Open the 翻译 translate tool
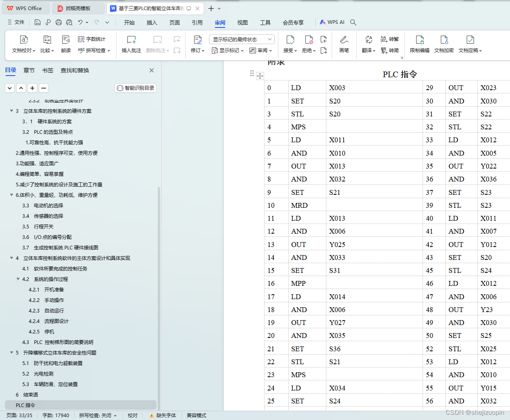The image size is (510, 420). [368, 44]
